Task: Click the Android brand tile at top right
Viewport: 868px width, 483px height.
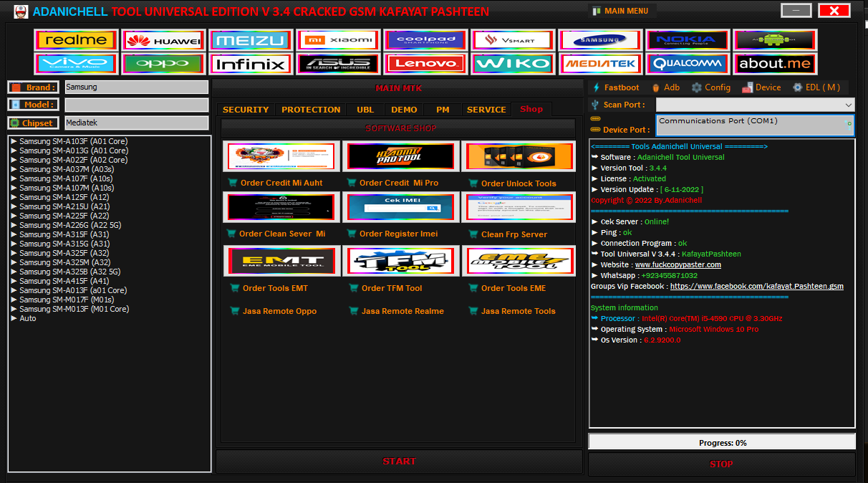Action: click(x=775, y=40)
